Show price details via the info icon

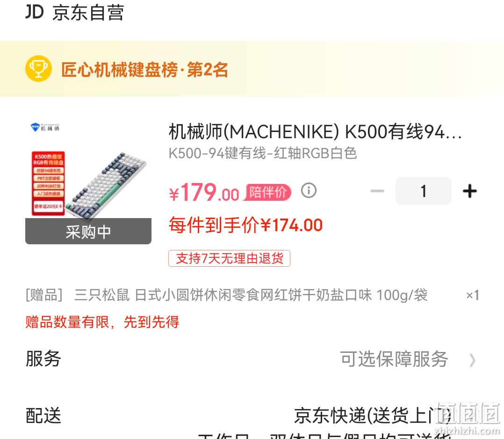pyautogui.click(x=309, y=191)
